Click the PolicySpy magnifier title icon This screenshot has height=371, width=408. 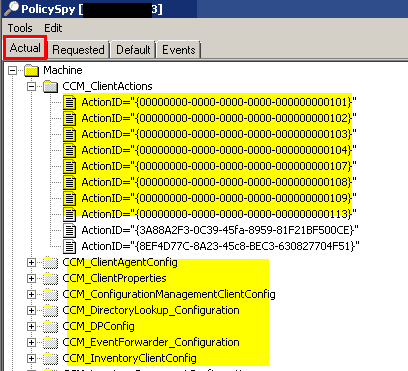click(x=11, y=9)
